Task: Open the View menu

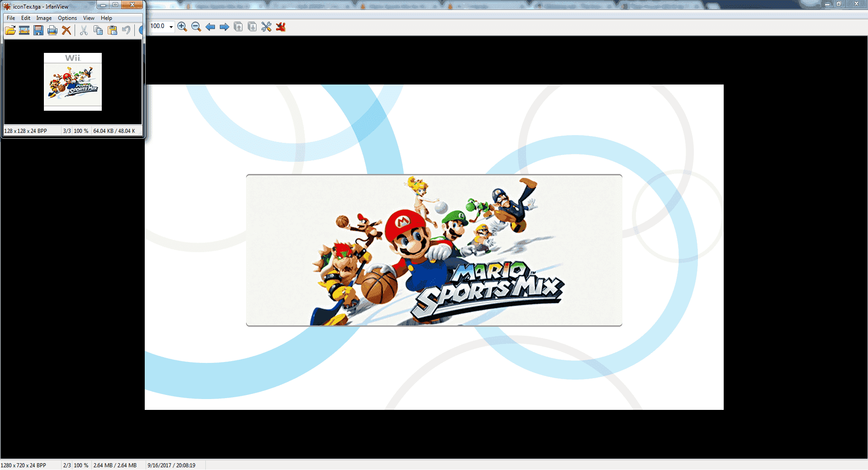Action: coord(89,18)
